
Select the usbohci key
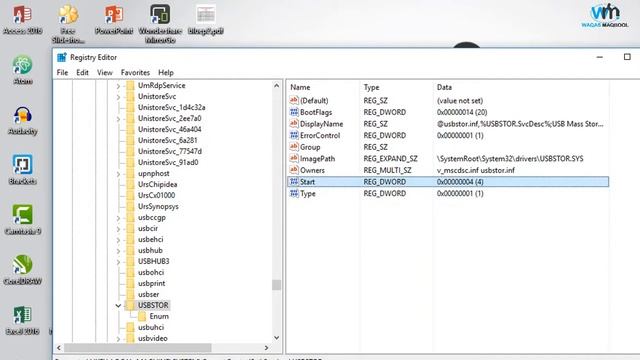pos(151,272)
